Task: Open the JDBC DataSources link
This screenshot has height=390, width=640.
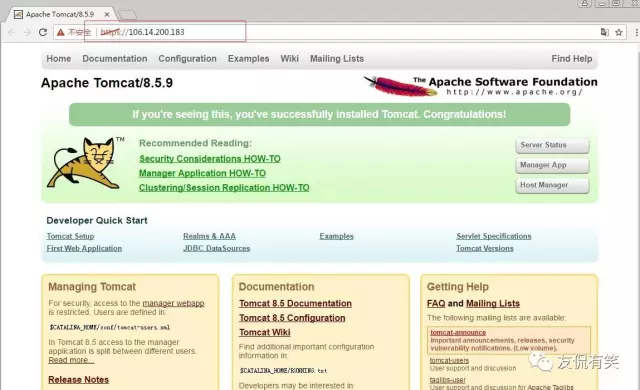Action: (x=217, y=248)
